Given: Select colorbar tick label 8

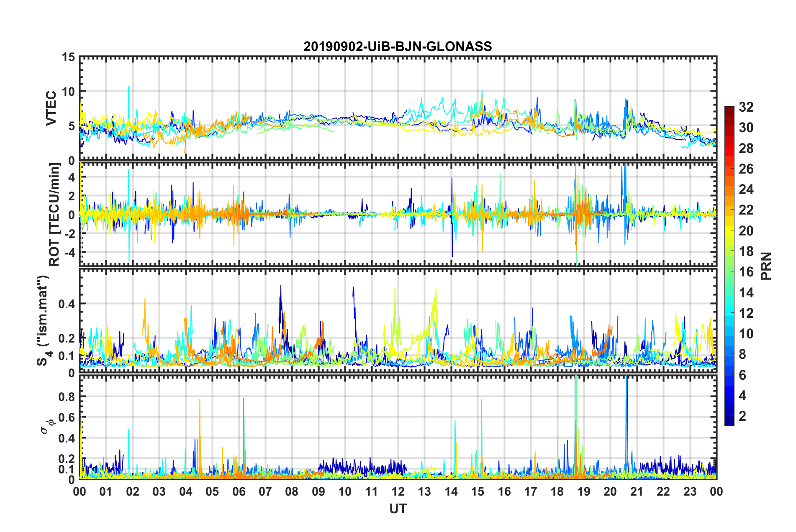Looking at the screenshot, I should (x=742, y=354).
